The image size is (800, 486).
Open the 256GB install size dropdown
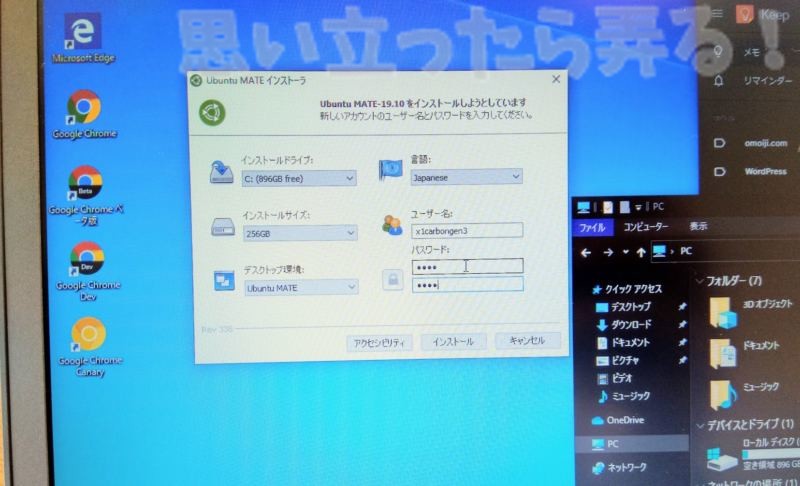300,234
